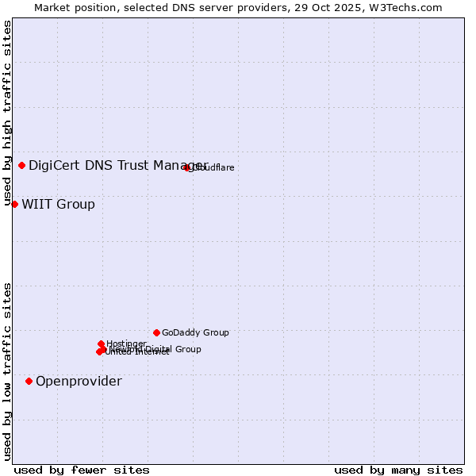Image resolution: width=476 pixels, height=476 pixels.
Task: Click the 'used by high traffic sites' axis label
Action: 7,113
